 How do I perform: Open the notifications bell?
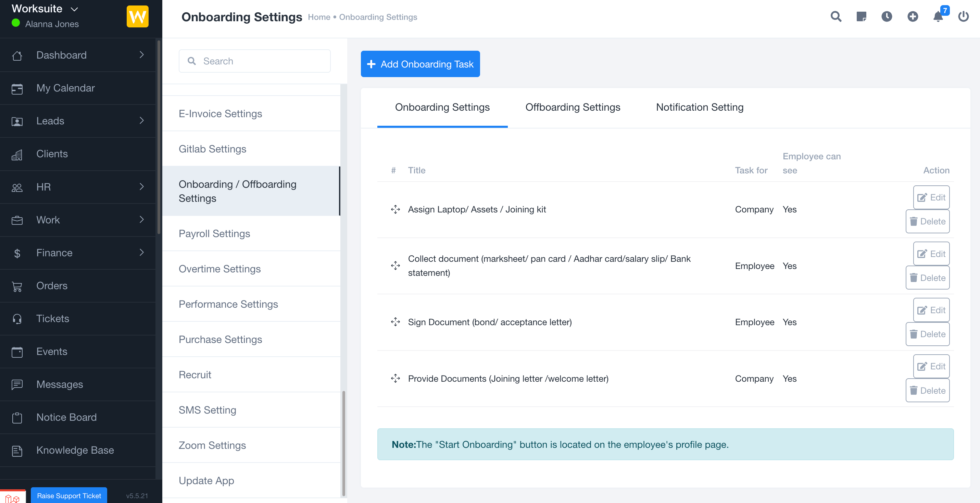938,17
